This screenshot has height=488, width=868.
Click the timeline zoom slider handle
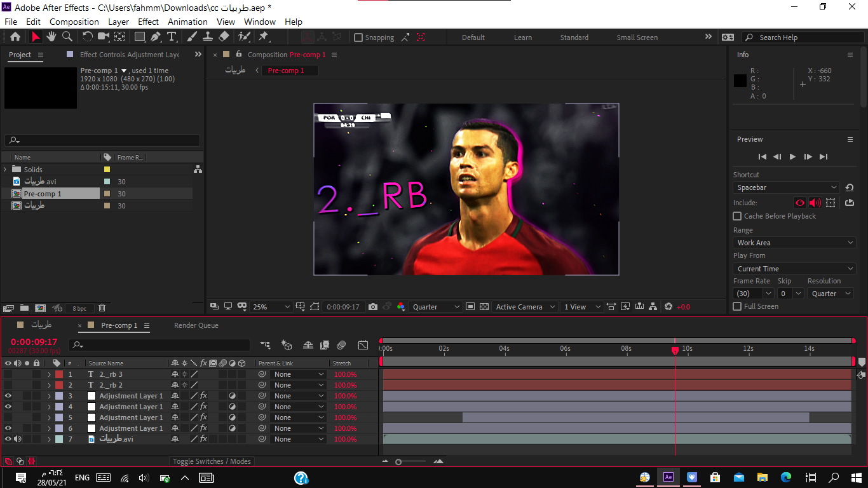(x=398, y=462)
